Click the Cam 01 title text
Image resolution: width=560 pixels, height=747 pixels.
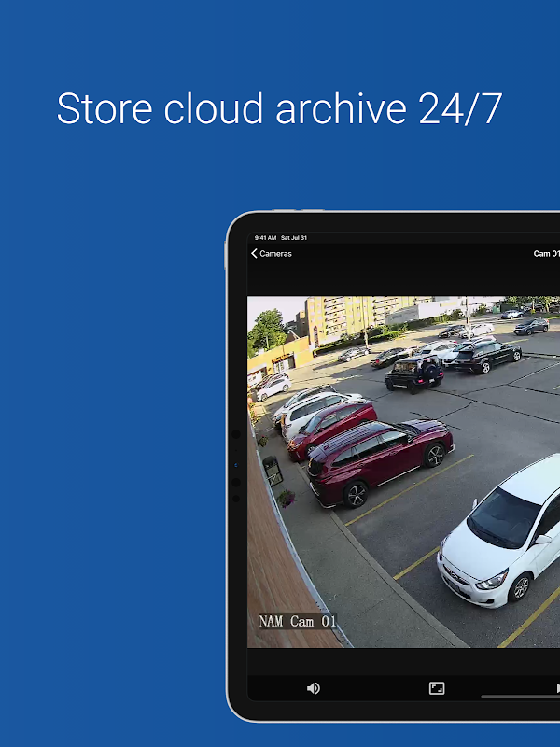546,253
